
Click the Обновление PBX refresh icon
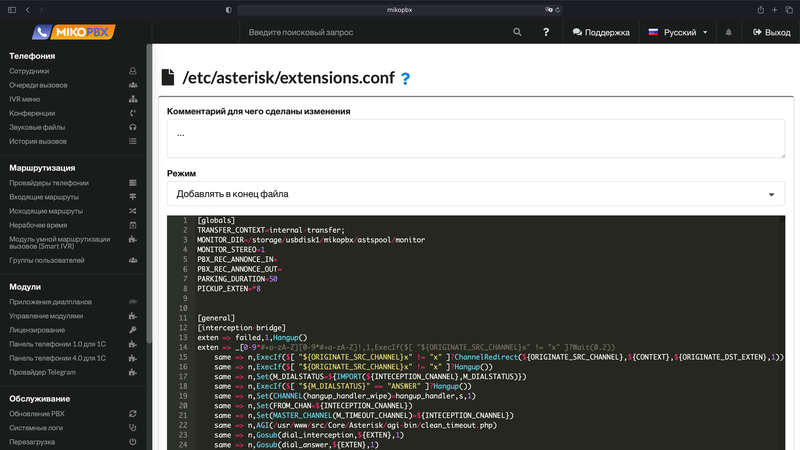coord(133,414)
